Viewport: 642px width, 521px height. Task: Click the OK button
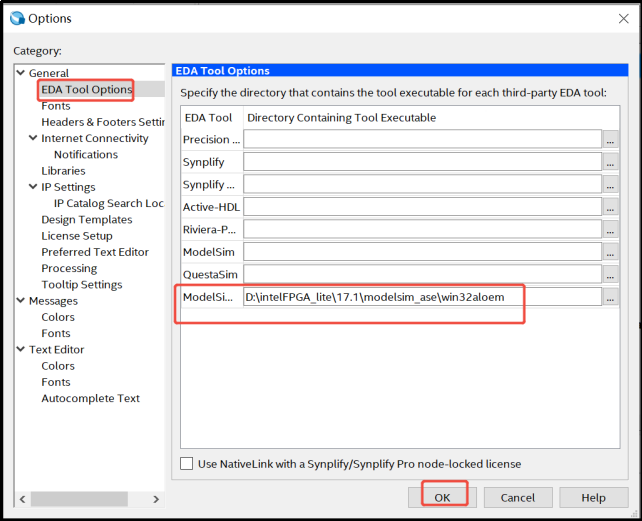442,497
